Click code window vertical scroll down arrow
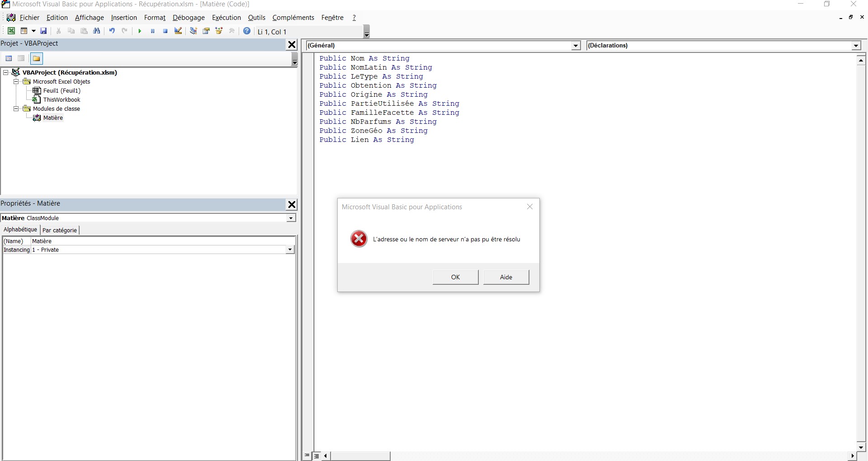Image resolution: width=868 pixels, height=461 pixels. coord(861,447)
